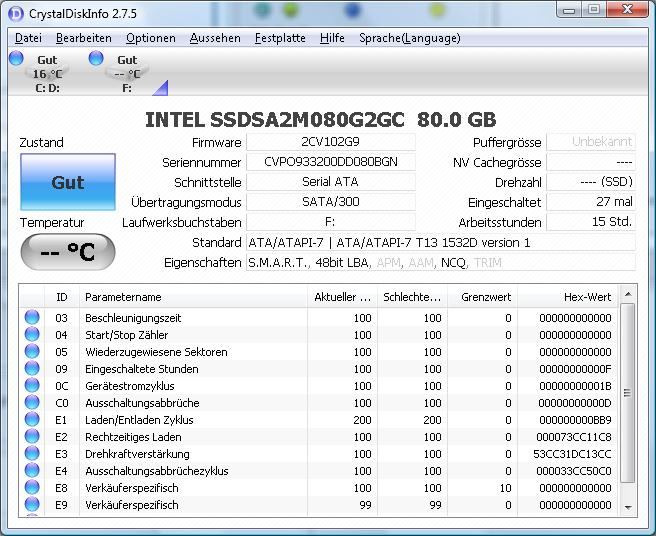Click the Gut -- °C F: drive button
The image size is (656, 536).
[127, 73]
